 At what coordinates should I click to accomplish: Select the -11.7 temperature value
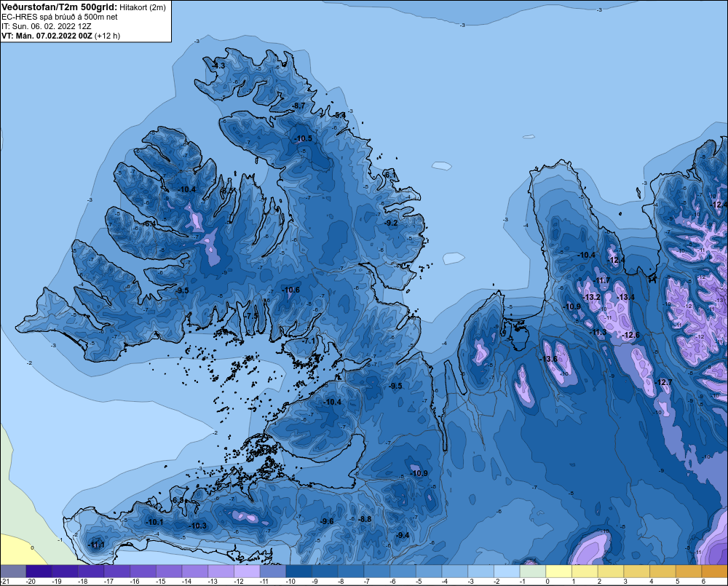tap(602, 280)
